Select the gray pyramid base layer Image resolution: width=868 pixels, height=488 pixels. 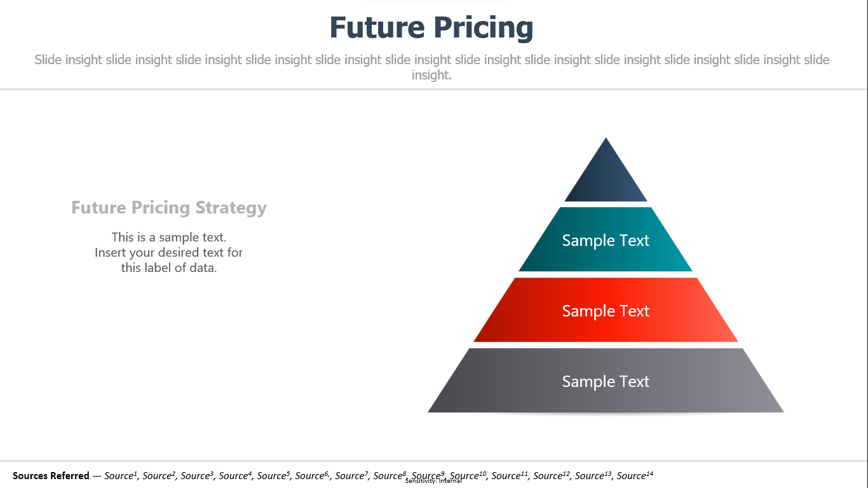(606, 381)
